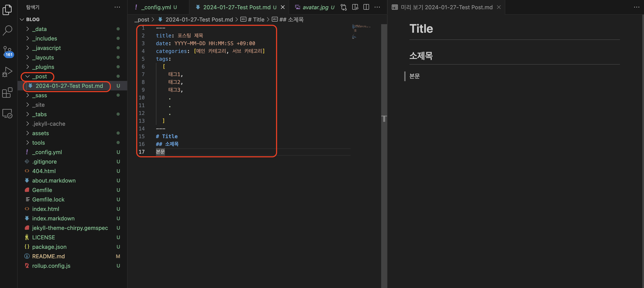Open Gemfile.lock in explorer
The image size is (644, 288).
click(x=48, y=200)
